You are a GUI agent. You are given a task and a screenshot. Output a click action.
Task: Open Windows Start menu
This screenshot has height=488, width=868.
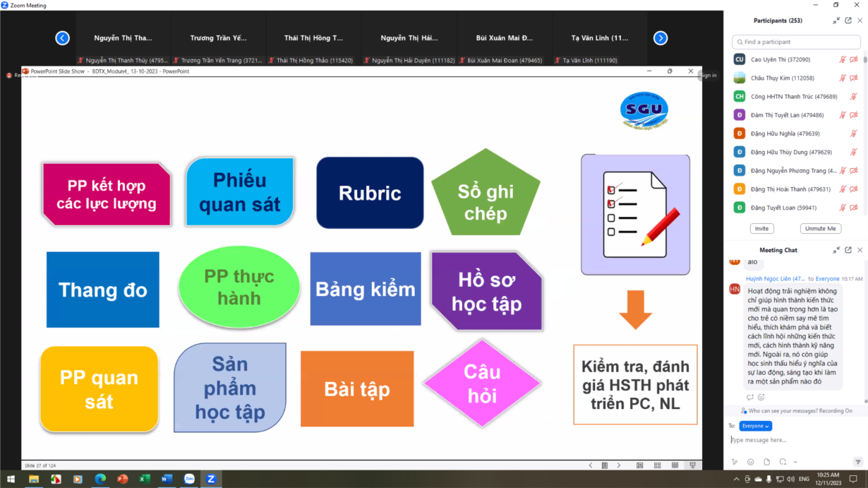coord(11,479)
